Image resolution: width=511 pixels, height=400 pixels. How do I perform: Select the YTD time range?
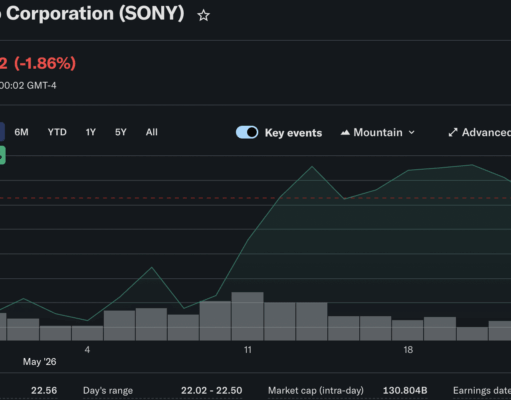click(57, 132)
